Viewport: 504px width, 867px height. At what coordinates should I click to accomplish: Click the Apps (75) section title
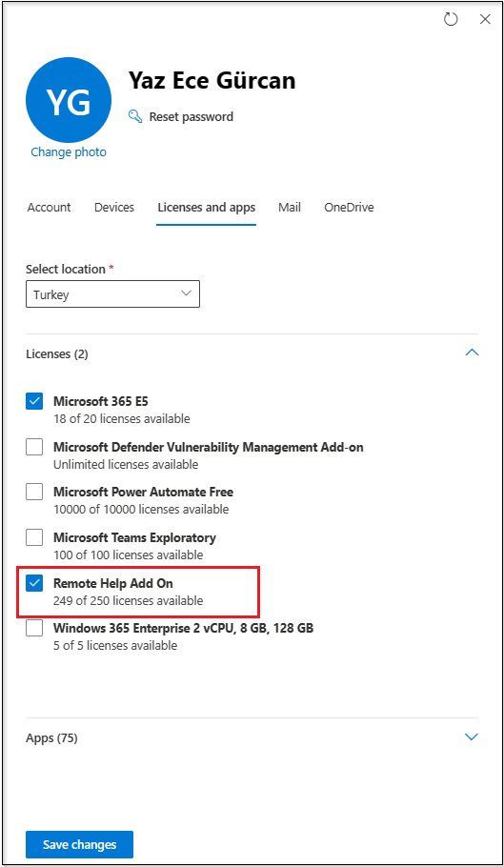(52, 738)
